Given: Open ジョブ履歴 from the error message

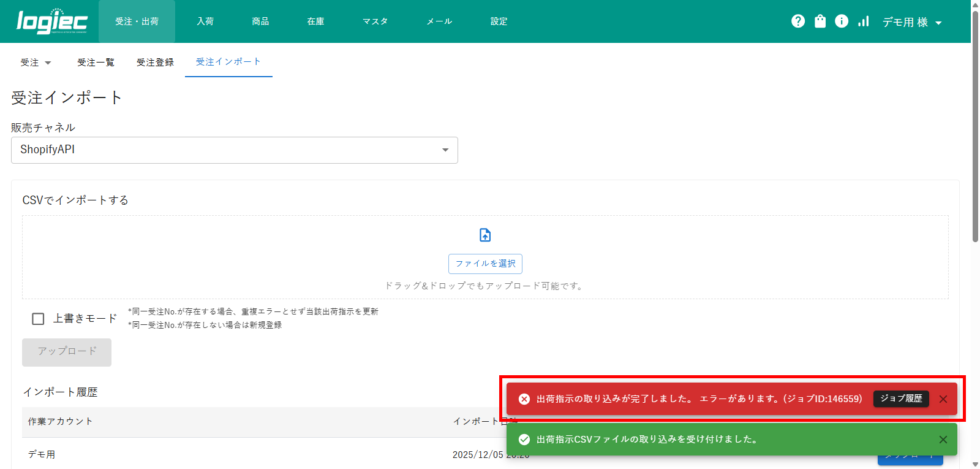Looking at the screenshot, I should click(x=901, y=398).
